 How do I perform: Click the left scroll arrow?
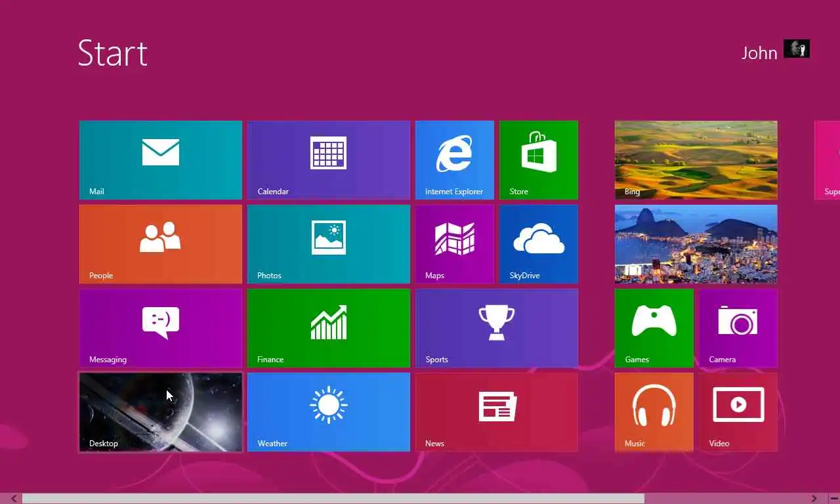14,499
